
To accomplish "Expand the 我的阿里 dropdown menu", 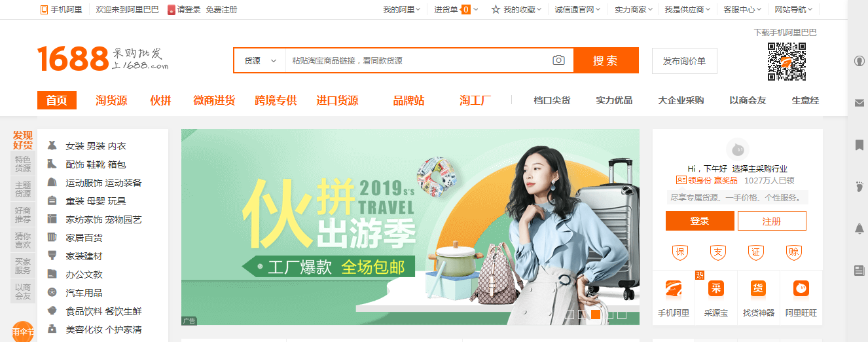I will (401, 10).
